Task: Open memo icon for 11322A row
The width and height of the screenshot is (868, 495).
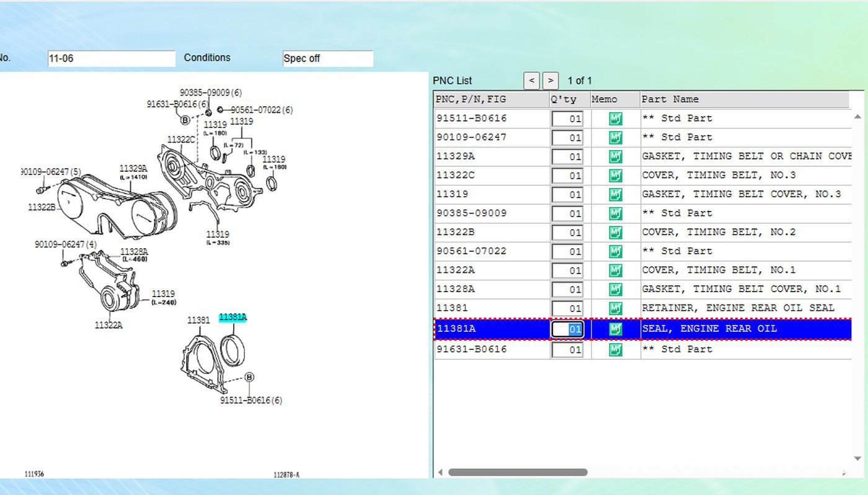Action: point(615,270)
